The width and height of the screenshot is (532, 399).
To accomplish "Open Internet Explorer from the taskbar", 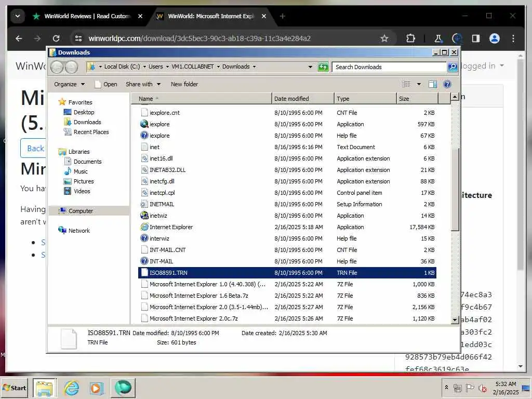I will 71,388.
